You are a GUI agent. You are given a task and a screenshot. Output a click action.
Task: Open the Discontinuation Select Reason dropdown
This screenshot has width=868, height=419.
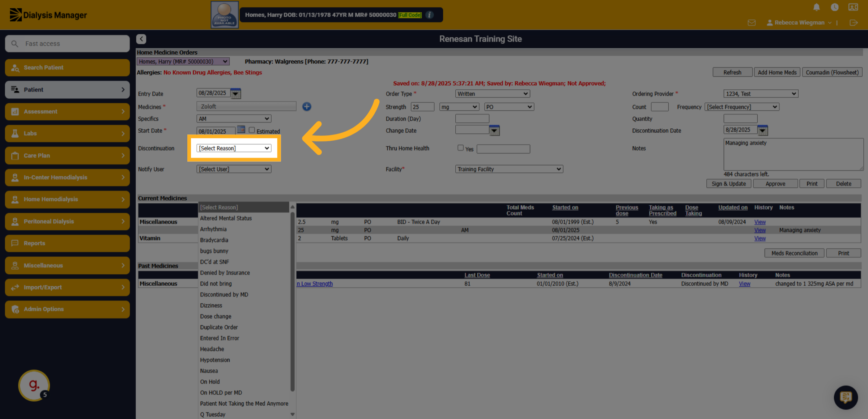pos(234,148)
